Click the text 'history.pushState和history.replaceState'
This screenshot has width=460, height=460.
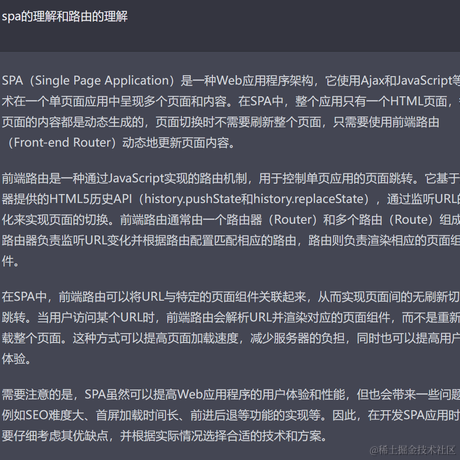[254, 199]
